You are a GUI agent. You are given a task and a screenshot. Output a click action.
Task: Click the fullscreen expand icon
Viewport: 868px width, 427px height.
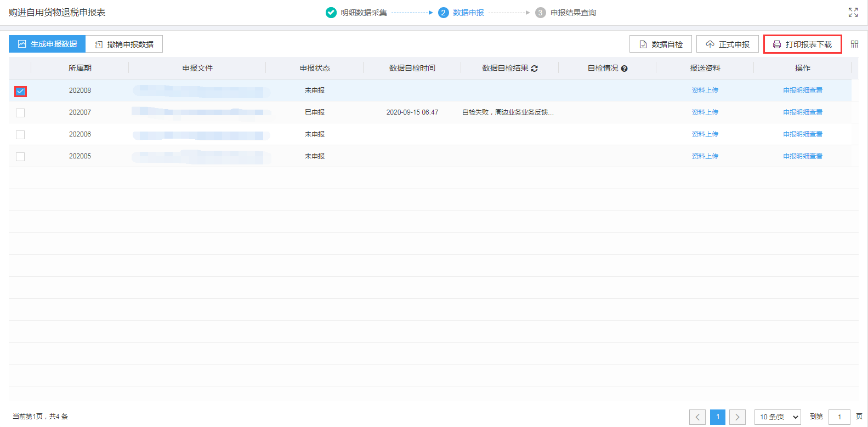[x=853, y=13]
